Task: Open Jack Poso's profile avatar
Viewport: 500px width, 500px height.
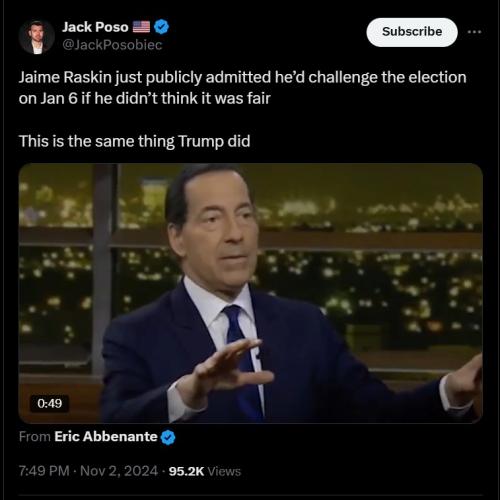Action: 37,37
